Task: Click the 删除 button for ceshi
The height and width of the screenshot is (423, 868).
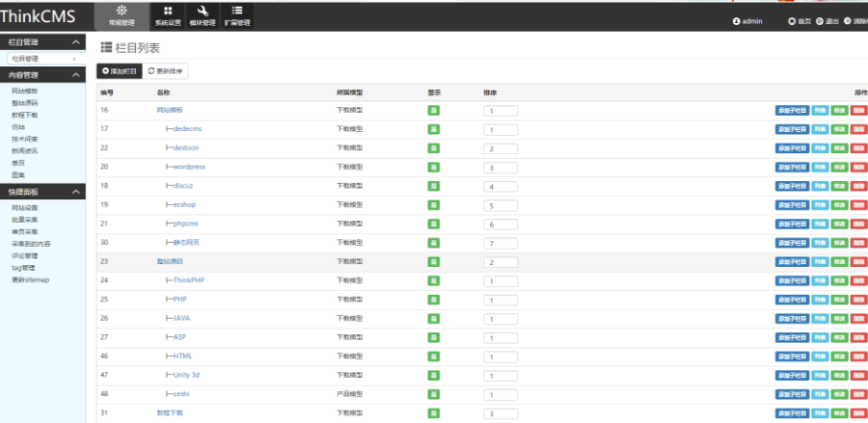Action: [x=858, y=394]
